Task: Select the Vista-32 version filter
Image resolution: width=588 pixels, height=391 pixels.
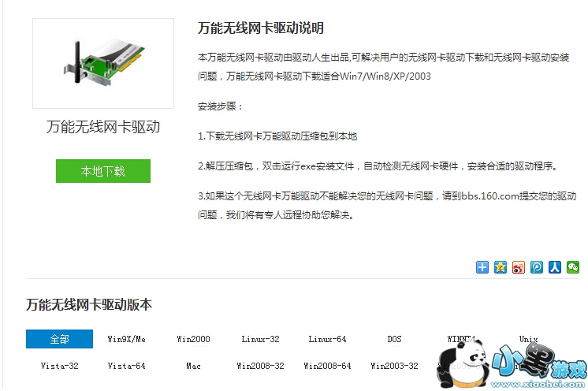Action: click(x=59, y=366)
